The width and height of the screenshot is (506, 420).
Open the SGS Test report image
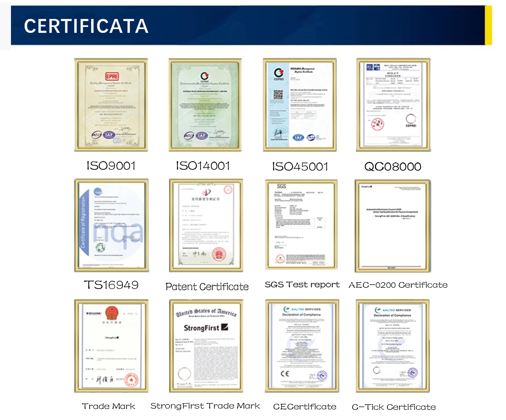[x=301, y=225]
